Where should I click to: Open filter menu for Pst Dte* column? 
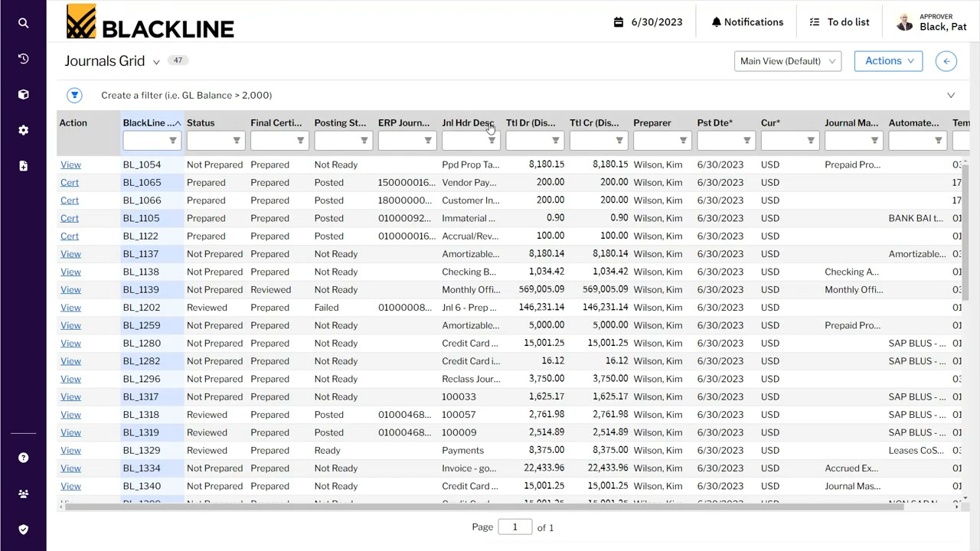(x=746, y=141)
